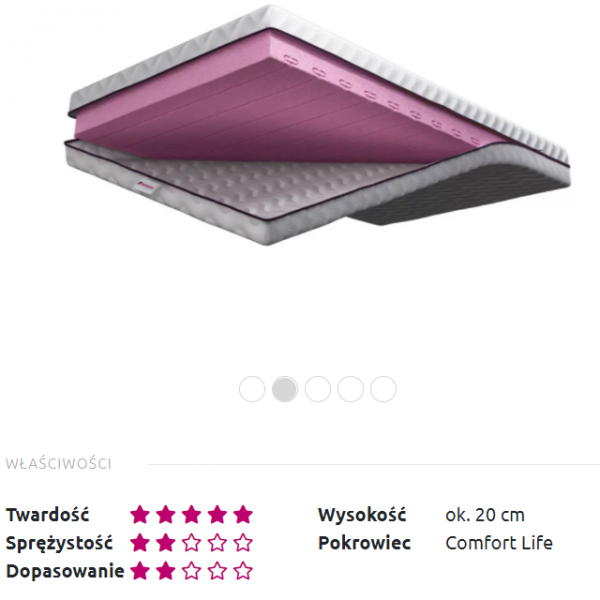The height and width of the screenshot is (600, 600).
Task: Click the fifth Twardość star
Action: (243, 514)
